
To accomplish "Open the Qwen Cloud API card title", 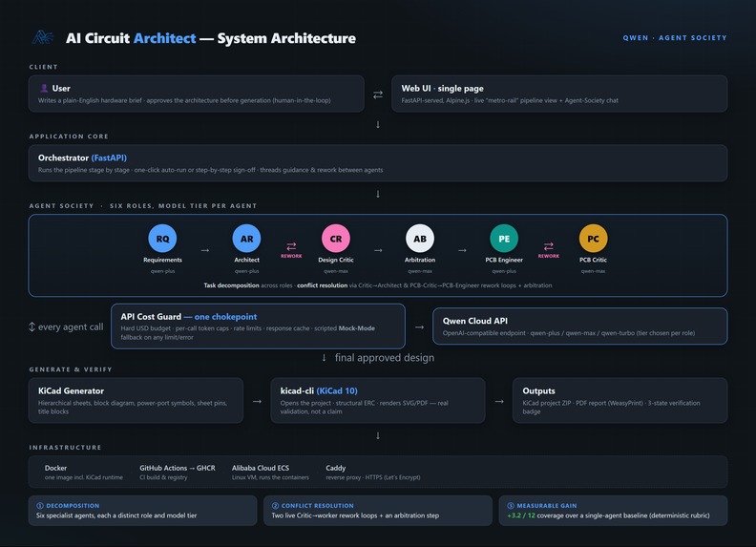I will (475, 321).
